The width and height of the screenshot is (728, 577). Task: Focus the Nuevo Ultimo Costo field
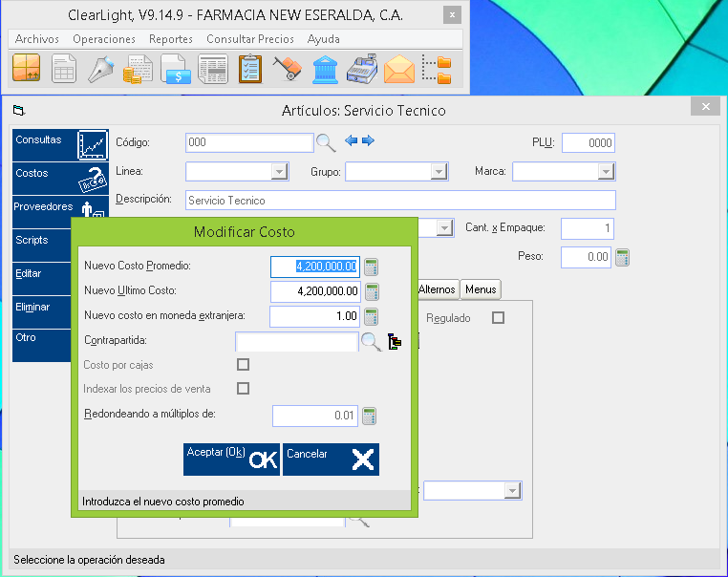pyautogui.click(x=315, y=291)
